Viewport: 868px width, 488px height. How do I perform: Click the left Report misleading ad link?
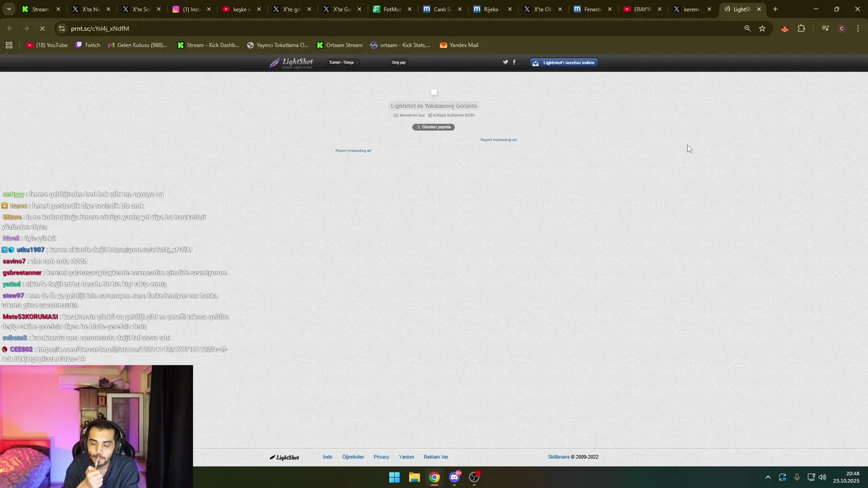353,150
